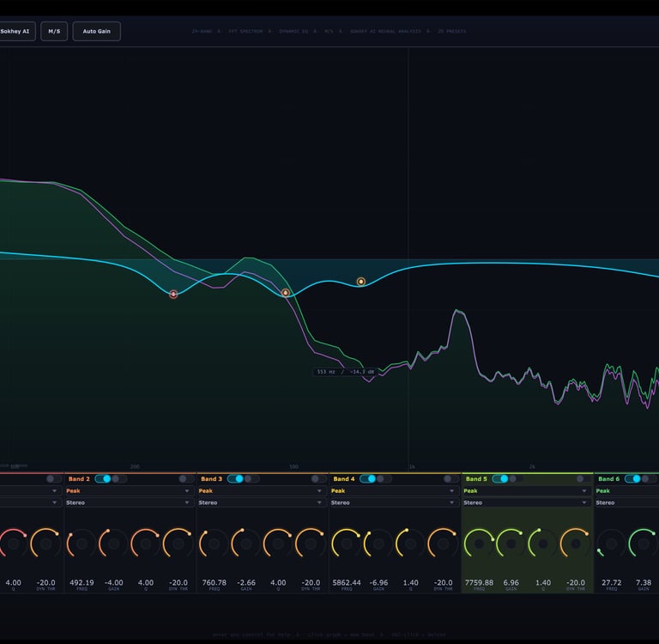Click Band 3's GAIN knob
This screenshot has height=644, width=659.
coord(246,544)
